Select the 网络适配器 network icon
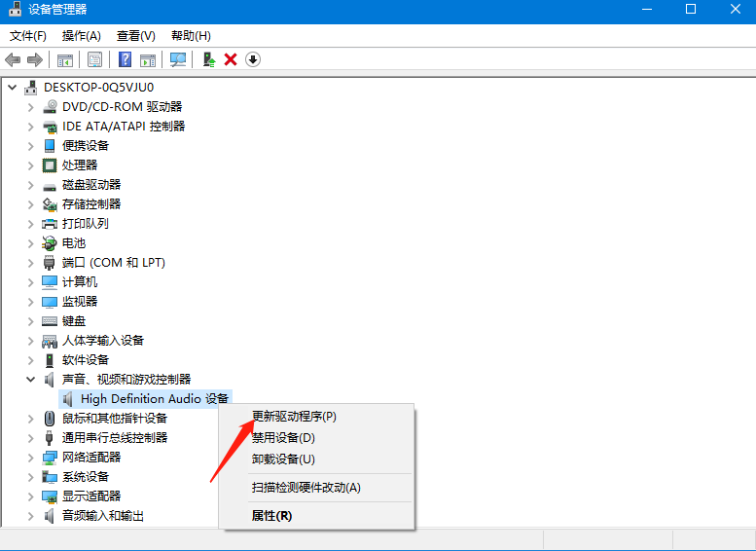756x551 pixels. click(50, 458)
